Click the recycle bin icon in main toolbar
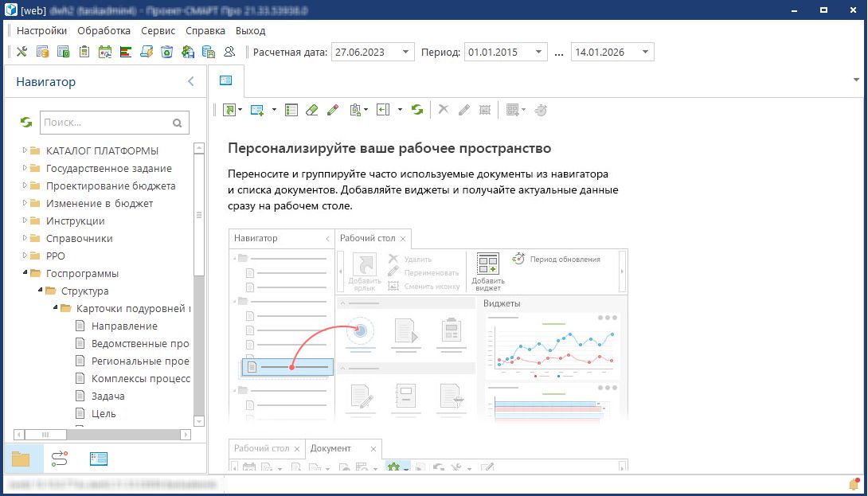The width and height of the screenshot is (868, 496). coord(166,52)
